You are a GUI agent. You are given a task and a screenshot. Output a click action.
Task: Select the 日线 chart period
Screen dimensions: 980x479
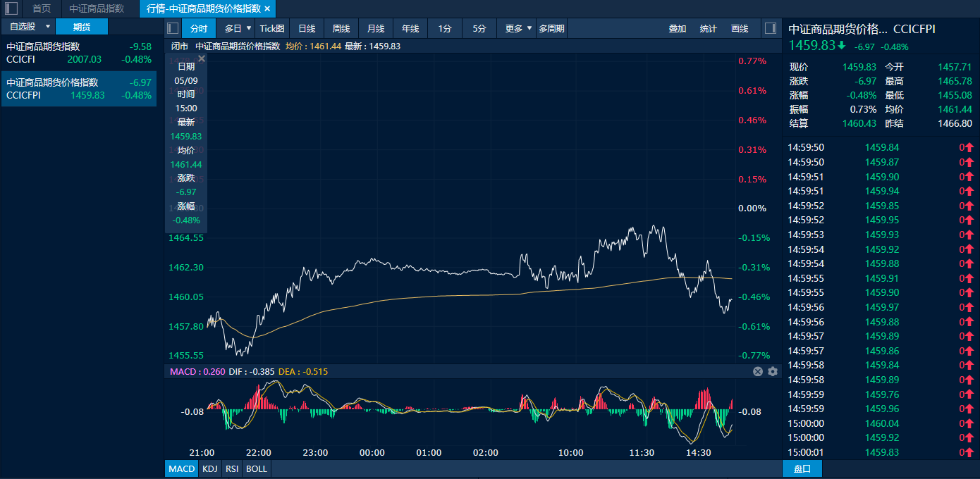307,28
